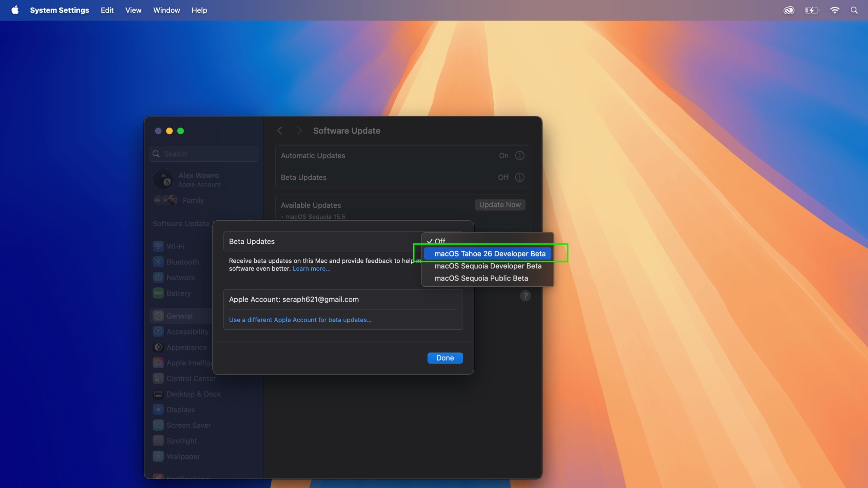This screenshot has width=868, height=488.
Task: Open the Automatic Updates info popover
Action: 519,156
